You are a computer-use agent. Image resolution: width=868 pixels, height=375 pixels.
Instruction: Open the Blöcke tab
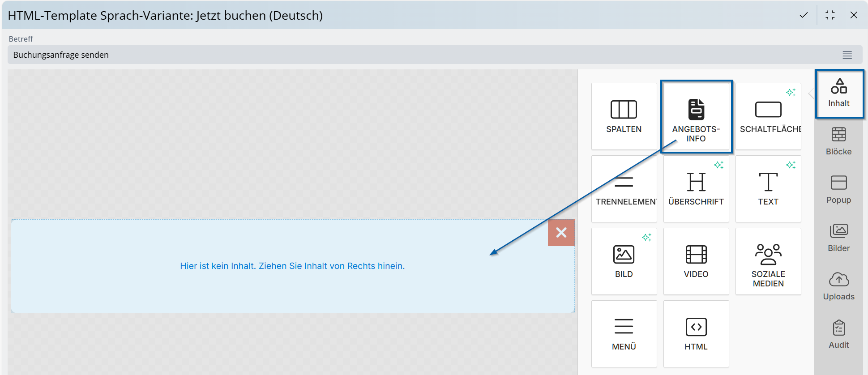(x=838, y=141)
